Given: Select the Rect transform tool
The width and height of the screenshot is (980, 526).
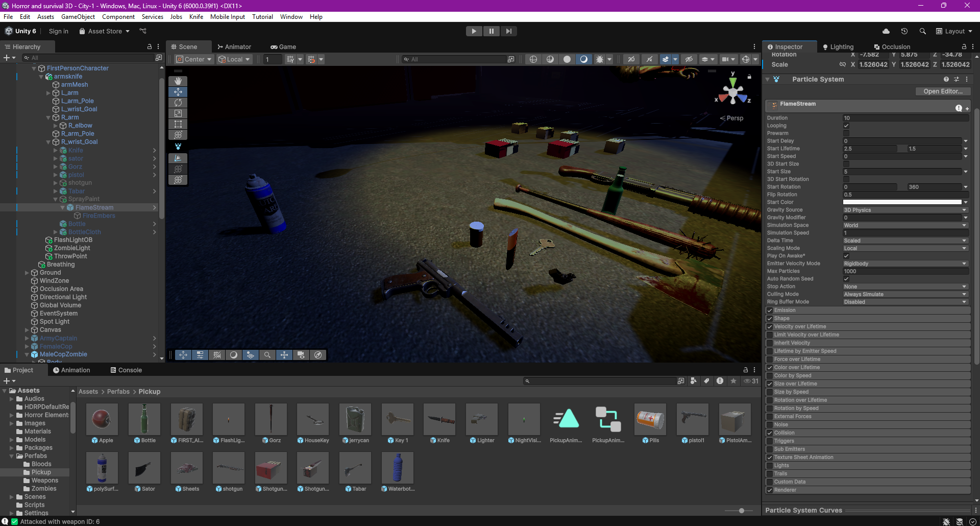Looking at the screenshot, I should 178,124.
